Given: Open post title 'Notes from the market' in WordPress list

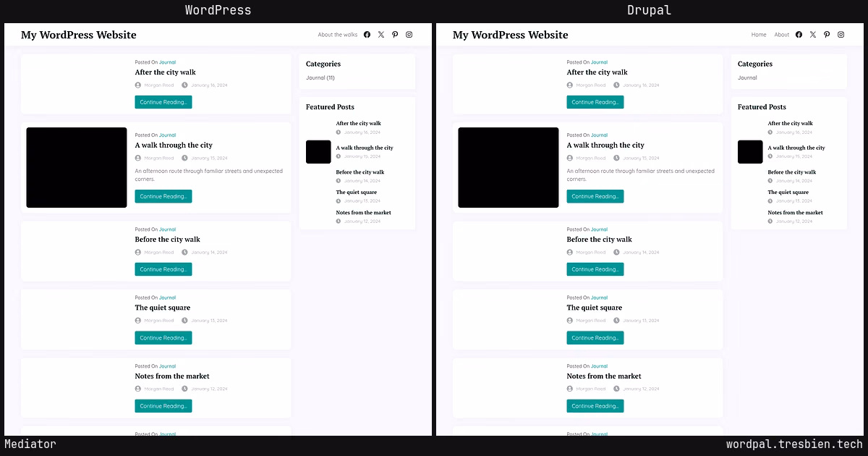Looking at the screenshot, I should pyautogui.click(x=172, y=376).
